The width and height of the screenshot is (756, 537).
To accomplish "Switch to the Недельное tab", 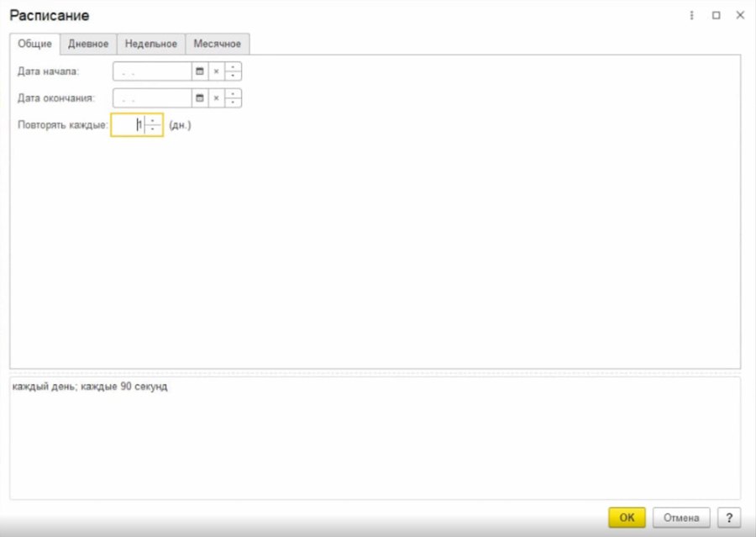I will pos(151,44).
